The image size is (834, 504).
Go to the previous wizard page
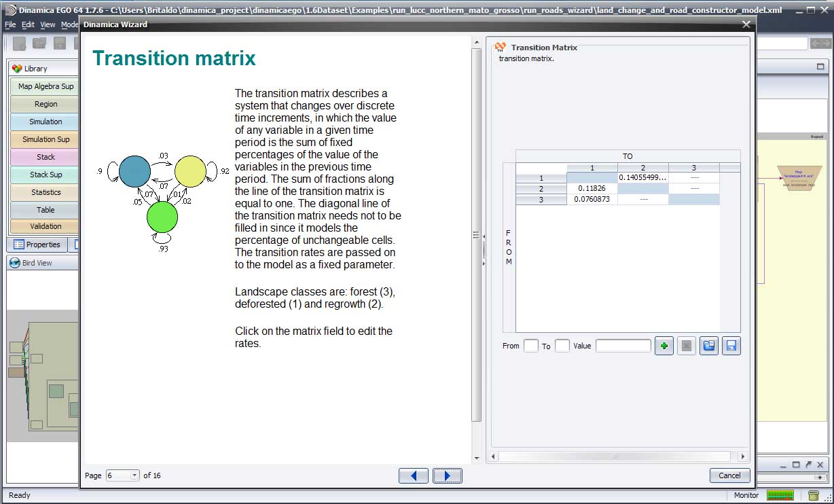414,475
